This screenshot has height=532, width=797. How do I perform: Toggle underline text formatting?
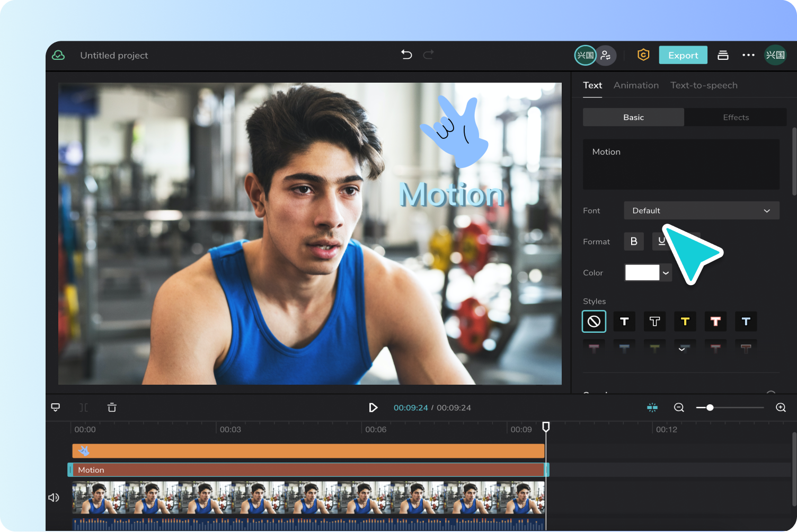click(661, 241)
